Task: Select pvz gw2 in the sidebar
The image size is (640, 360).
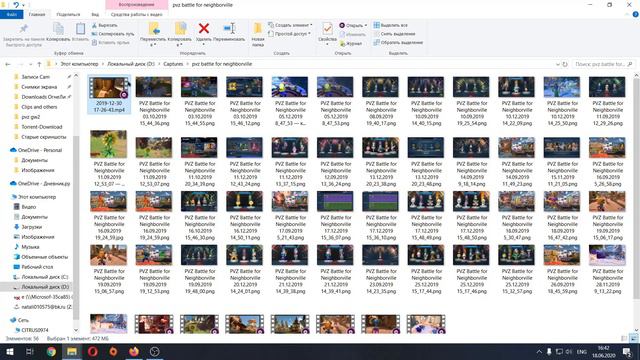Action: (31, 117)
